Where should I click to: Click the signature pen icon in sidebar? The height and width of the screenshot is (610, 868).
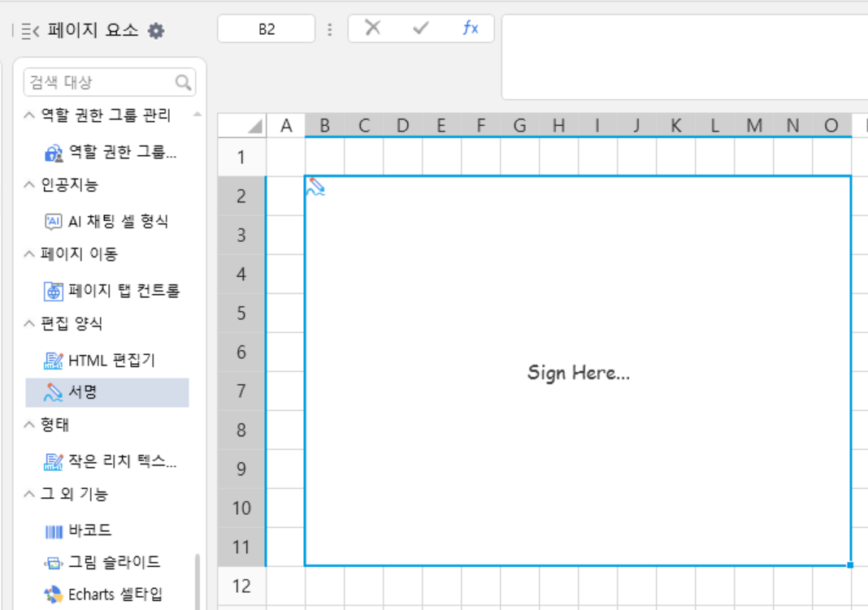(x=53, y=392)
